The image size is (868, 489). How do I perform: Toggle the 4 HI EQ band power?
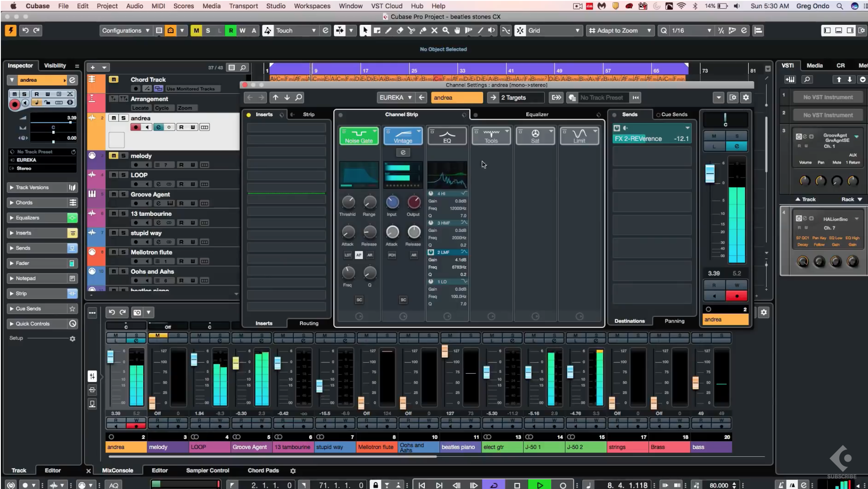pos(431,194)
